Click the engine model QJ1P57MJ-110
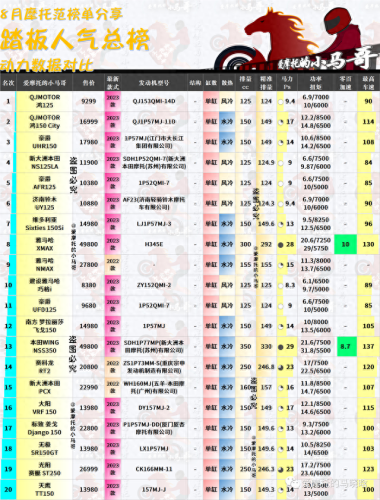Image resolution: width=380 pixels, height=500 pixels. tap(154, 122)
